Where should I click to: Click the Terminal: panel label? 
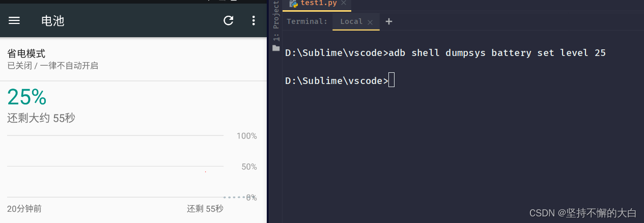(307, 21)
